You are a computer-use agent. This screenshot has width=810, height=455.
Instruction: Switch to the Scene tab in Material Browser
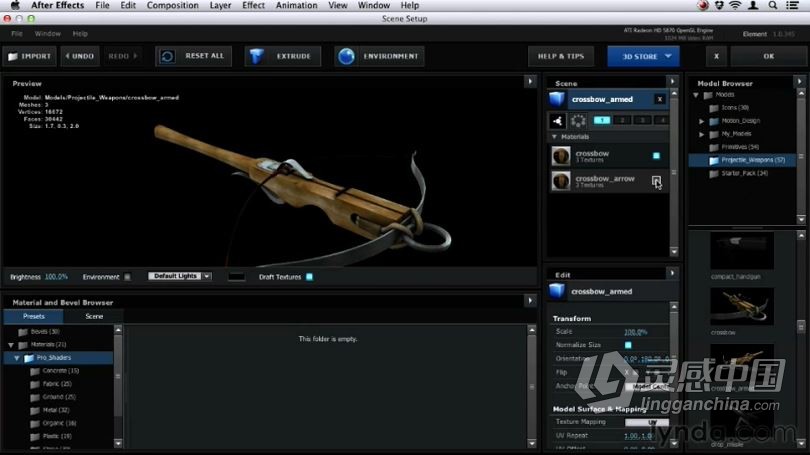[94, 316]
